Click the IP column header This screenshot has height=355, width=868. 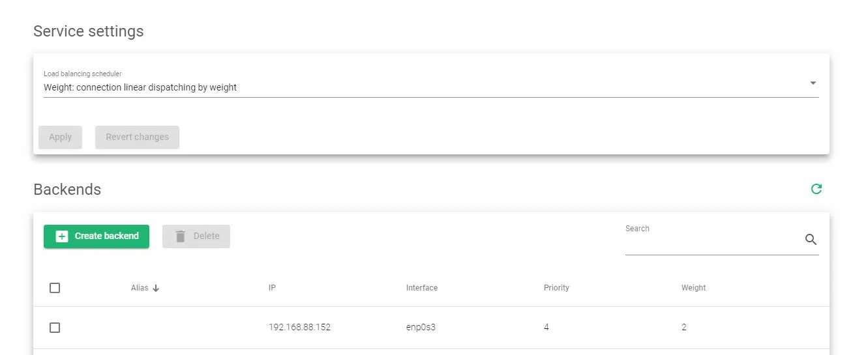[272, 288]
